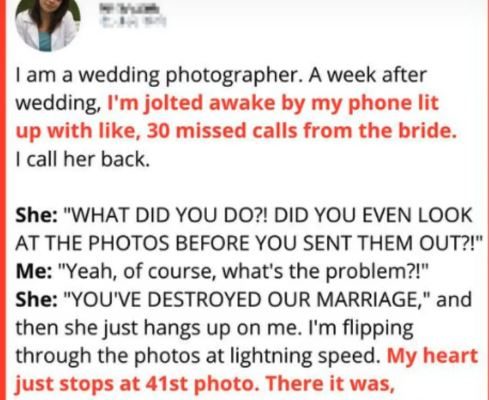Click the word 'wedding,' starting the second line
Image resolution: width=489 pixels, height=400 pixels.
pos(59,103)
